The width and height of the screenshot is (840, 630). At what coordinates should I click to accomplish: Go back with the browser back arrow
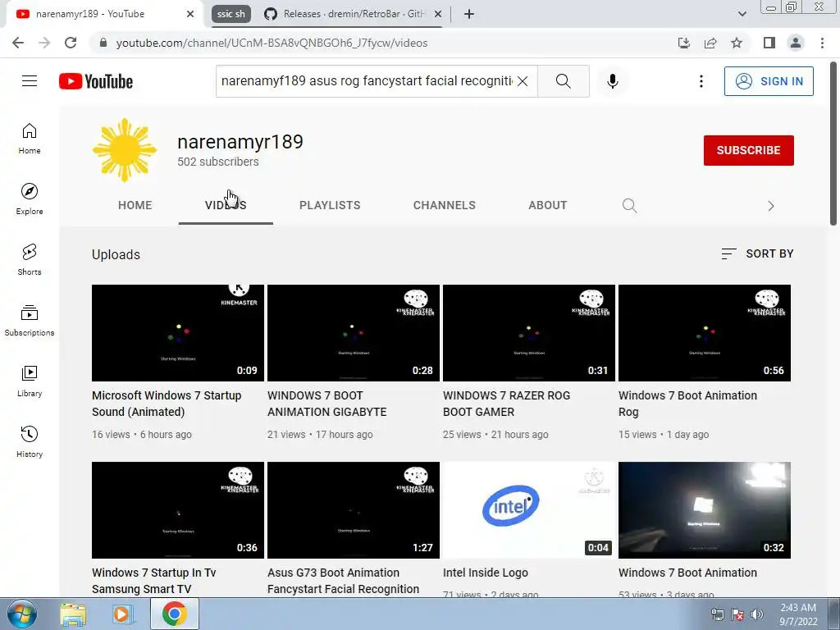point(18,43)
